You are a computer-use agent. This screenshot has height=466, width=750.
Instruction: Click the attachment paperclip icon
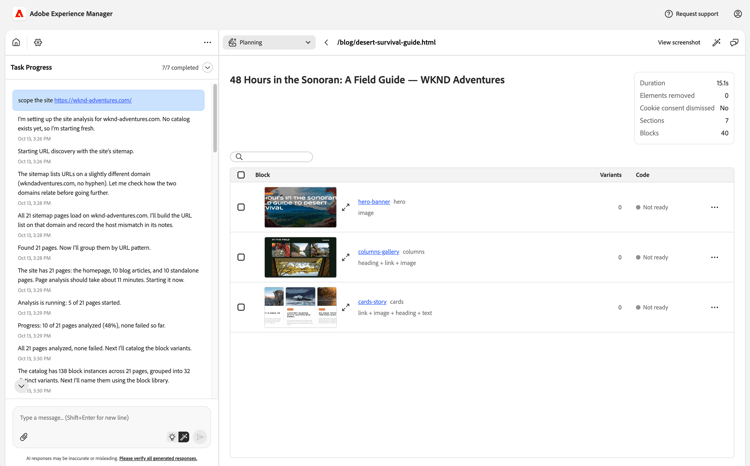(23, 437)
